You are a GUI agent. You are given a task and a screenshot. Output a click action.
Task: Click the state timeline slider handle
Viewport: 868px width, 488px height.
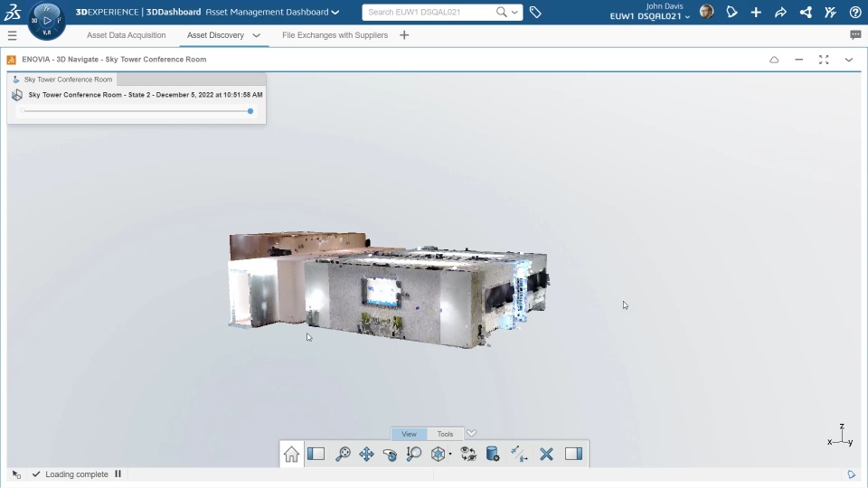point(250,111)
